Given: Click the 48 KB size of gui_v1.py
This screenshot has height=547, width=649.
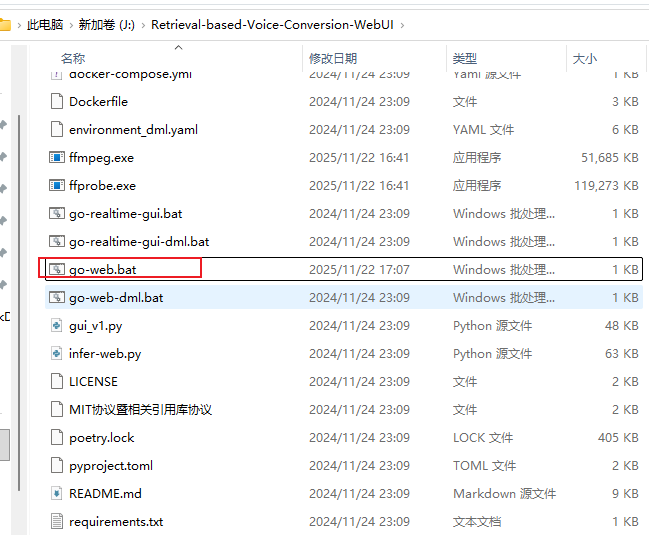Looking at the screenshot, I should 622,326.
